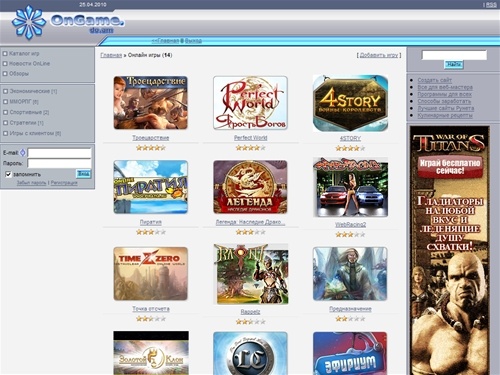Open the WebRacing2 cars thumbnail
Image resolution: width=500 pixels, height=375 pixels.
coord(350,187)
